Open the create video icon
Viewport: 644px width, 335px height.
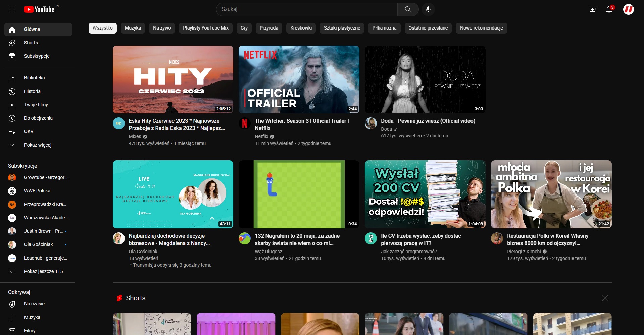[x=593, y=9]
